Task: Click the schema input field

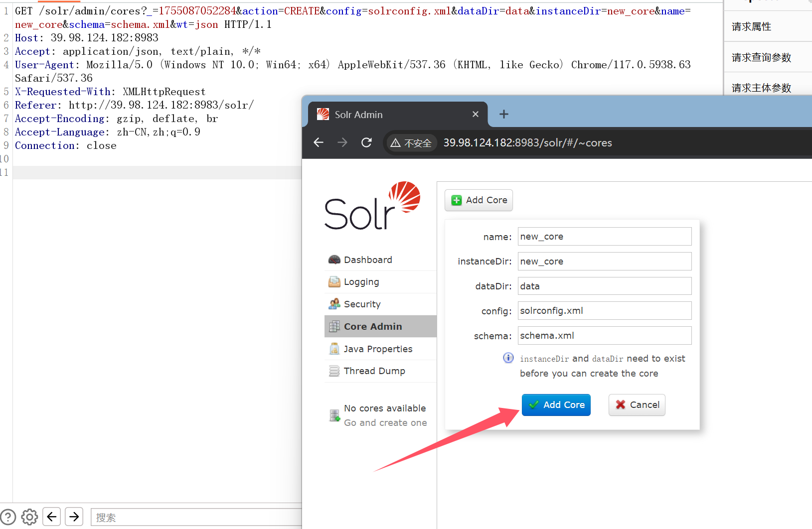Action: point(605,336)
